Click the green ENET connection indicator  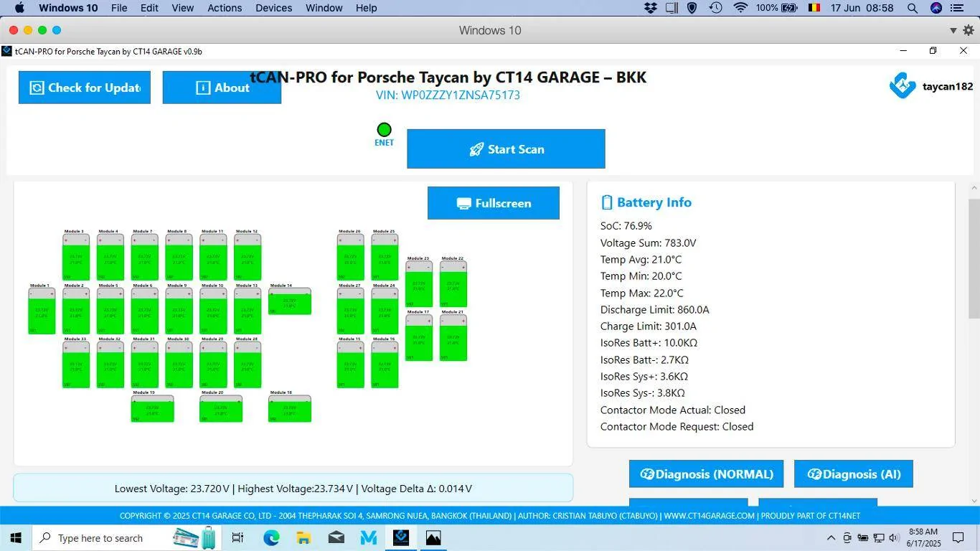384,130
